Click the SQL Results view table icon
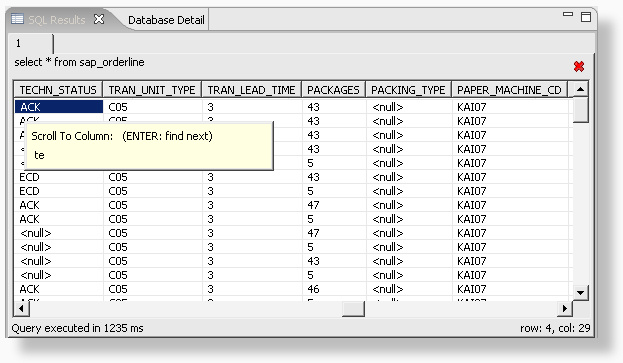The width and height of the screenshot is (623, 363). (17, 19)
